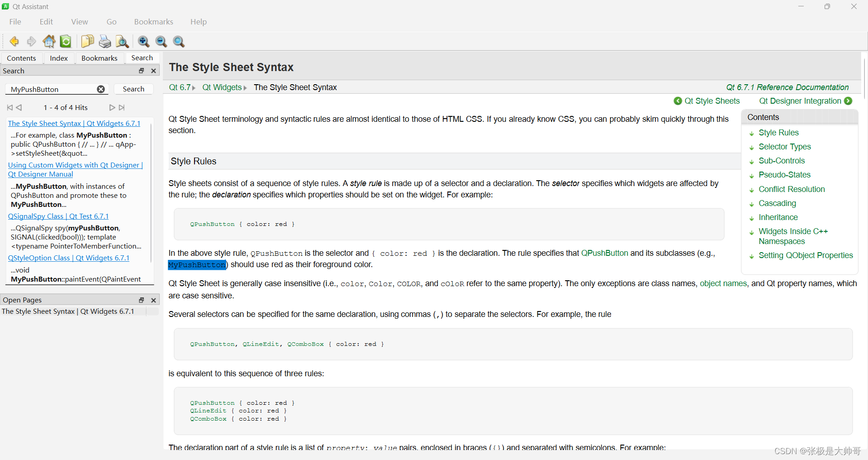Click QComboBox in the three-rule code block
Screen dimensions: 868x460
pos(208,419)
